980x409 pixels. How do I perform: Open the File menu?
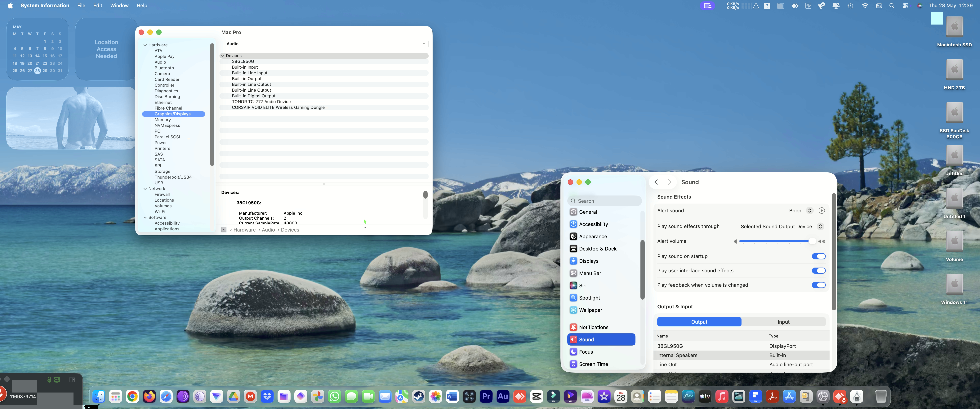pyautogui.click(x=81, y=6)
